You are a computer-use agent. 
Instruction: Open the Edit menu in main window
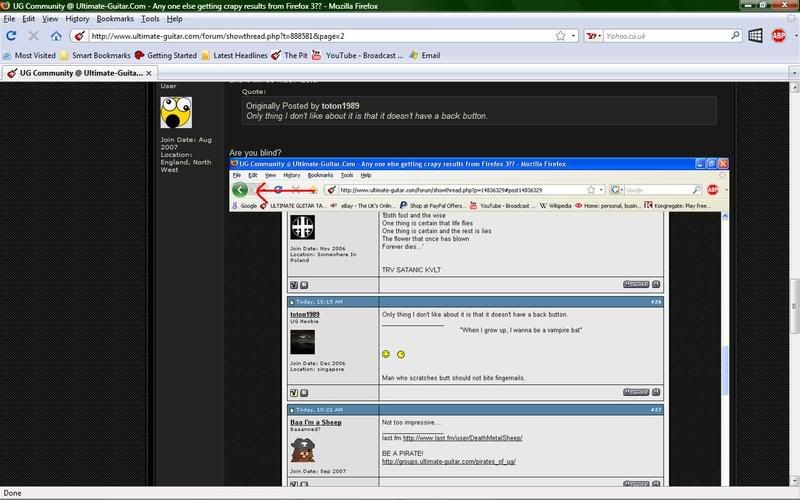click(x=29, y=19)
